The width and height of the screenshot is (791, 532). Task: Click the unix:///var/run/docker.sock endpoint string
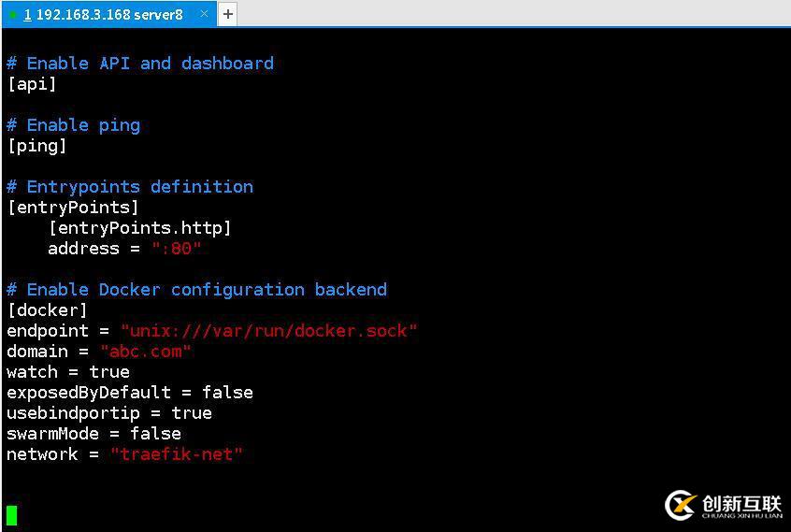coord(269,331)
